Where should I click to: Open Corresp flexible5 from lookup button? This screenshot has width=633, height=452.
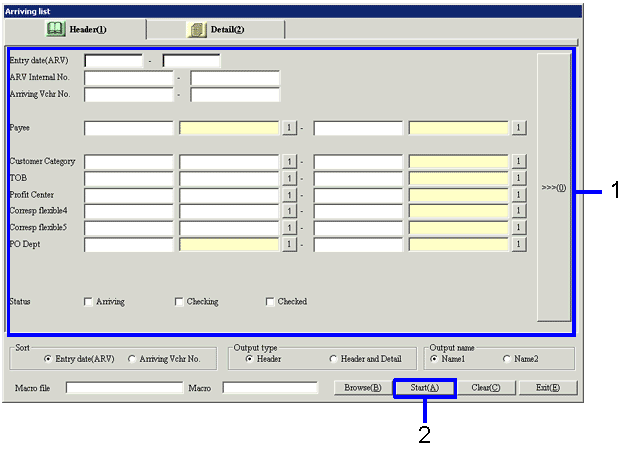(289, 228)
